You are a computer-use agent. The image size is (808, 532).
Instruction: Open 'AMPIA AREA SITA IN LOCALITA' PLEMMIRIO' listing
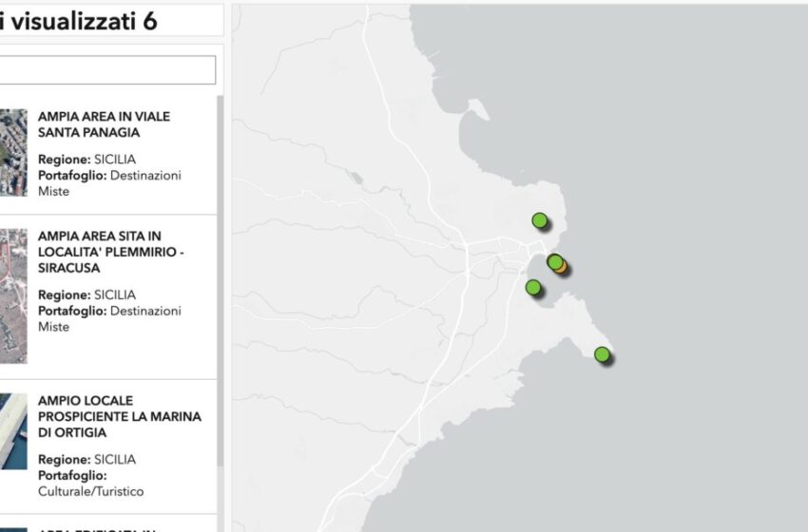click(x=111, y=252)
